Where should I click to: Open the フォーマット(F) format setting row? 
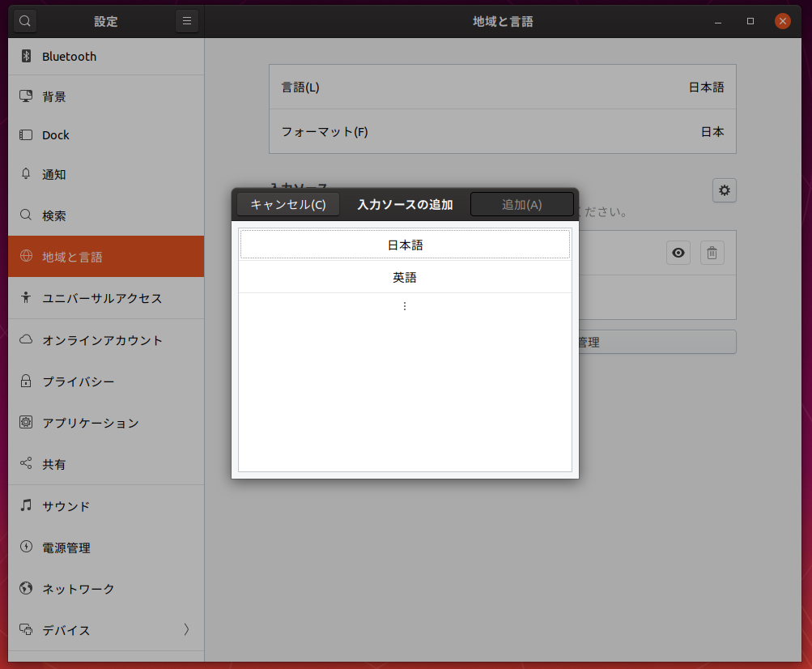(502, 132)
